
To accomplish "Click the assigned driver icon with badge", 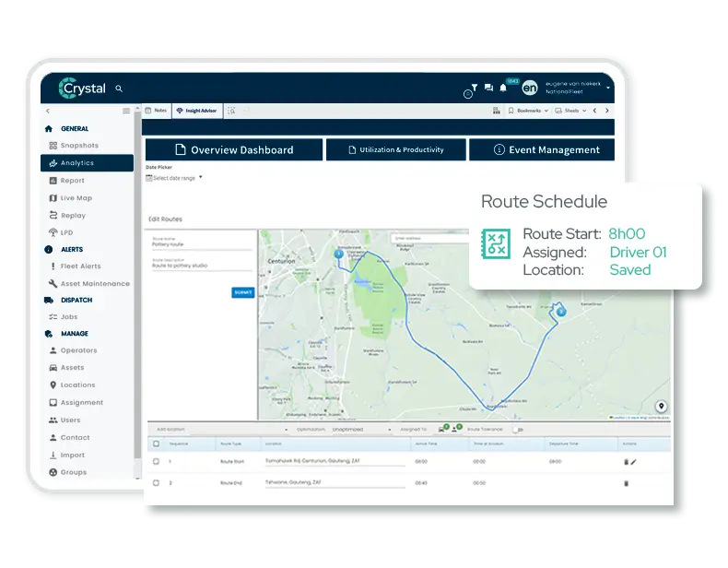I will pyautogui.click(x=457, y=428).
